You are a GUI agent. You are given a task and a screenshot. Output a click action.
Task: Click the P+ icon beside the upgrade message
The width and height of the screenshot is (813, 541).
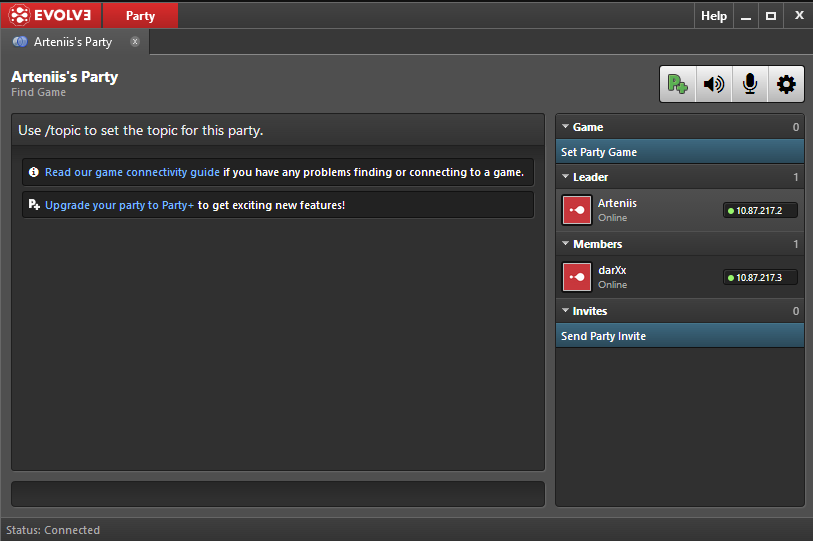point(34,205)
